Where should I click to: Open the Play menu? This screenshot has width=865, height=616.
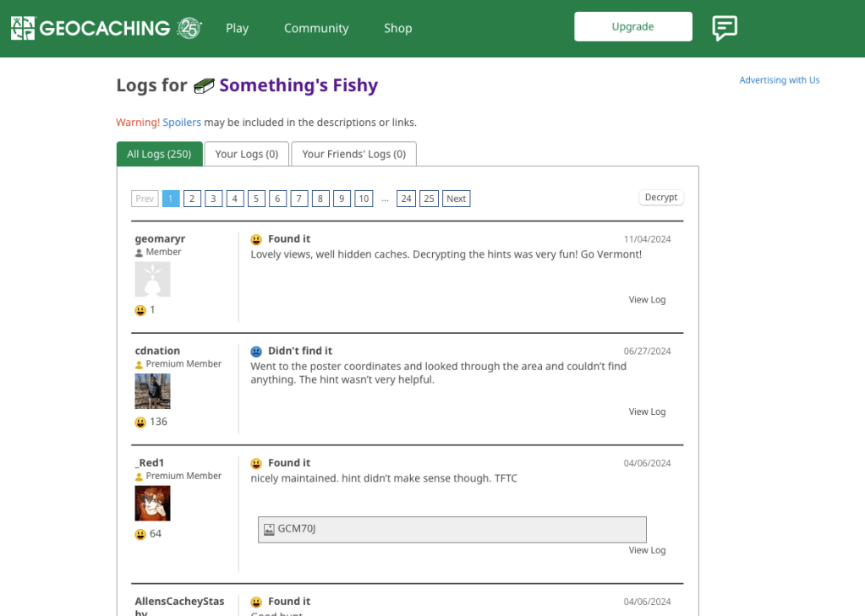[x=237, y=28]
